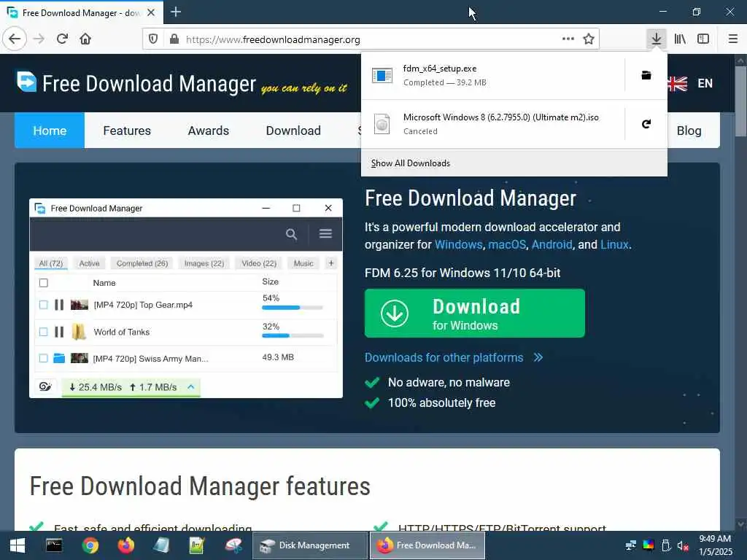
Task: Open the Awards navigation tab
Action: [208, 131]
